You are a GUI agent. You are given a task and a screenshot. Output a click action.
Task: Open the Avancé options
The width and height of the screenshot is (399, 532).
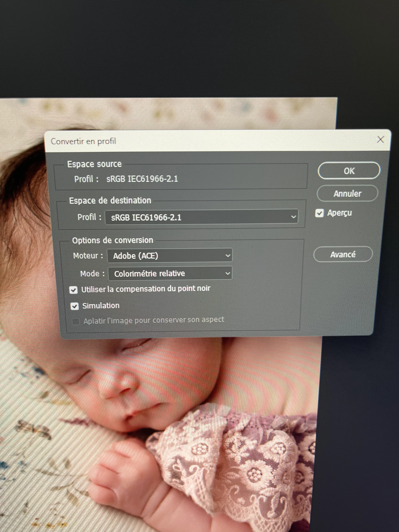coord(343,254)
